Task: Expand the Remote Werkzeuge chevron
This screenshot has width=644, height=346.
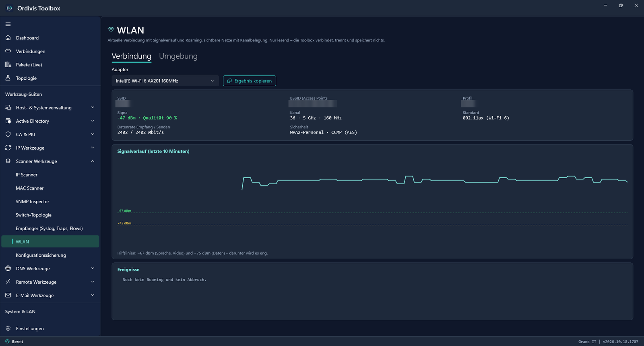Action: 93,282
